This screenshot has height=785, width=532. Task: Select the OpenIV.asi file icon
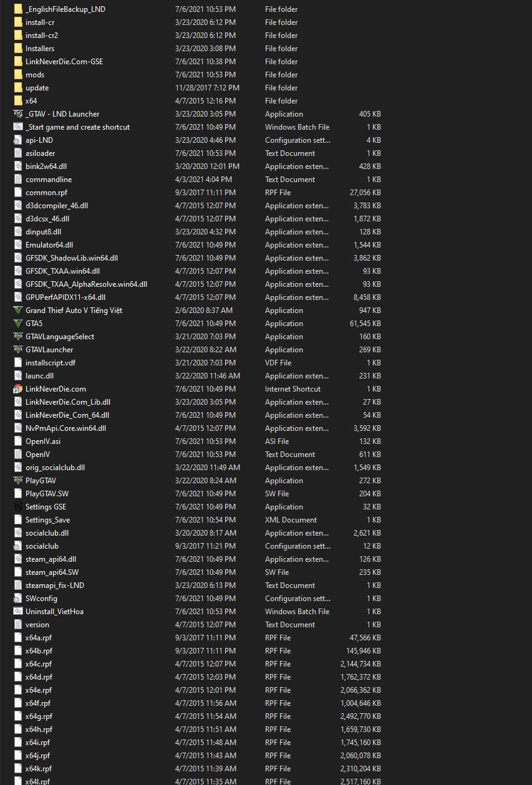(x=18, y=441)
